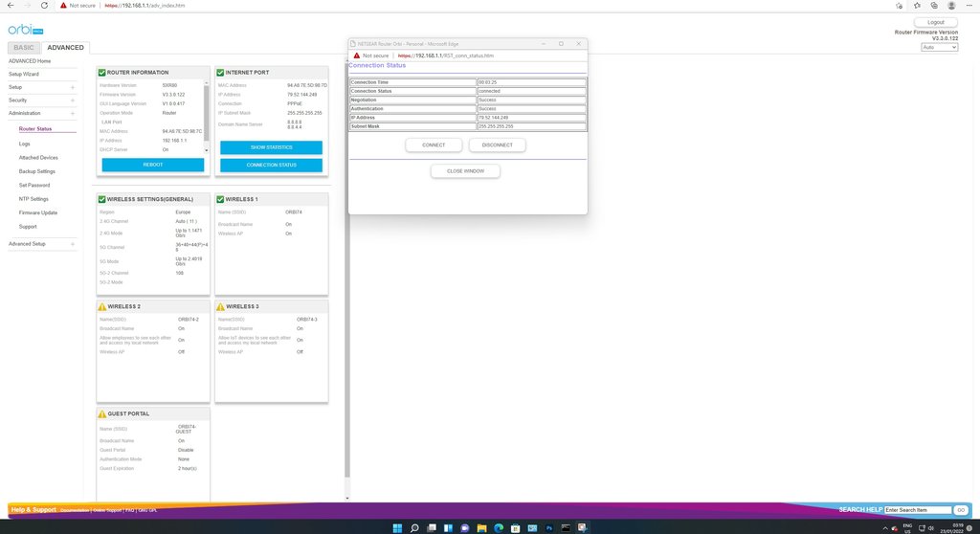Expand the Setup menu section
This screenshot has width=980, height=534.
(x=73, y=87)
